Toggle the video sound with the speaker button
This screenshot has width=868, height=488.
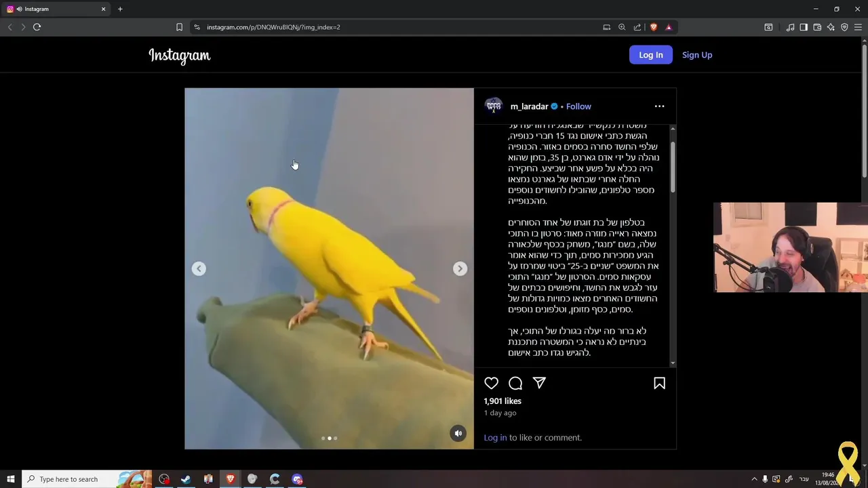[458, 434]
